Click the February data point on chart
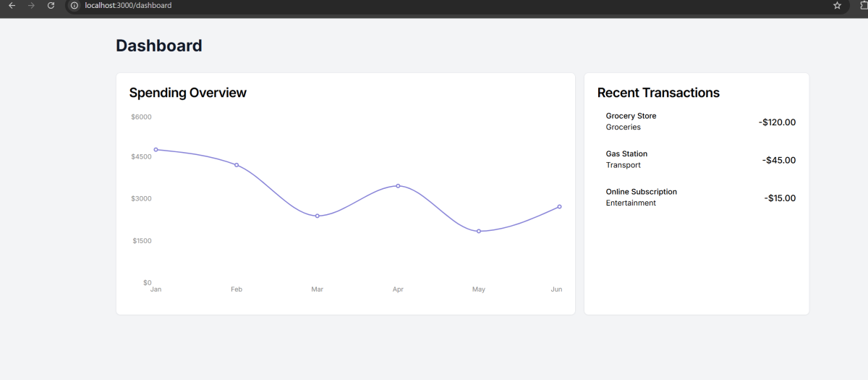 237,165
